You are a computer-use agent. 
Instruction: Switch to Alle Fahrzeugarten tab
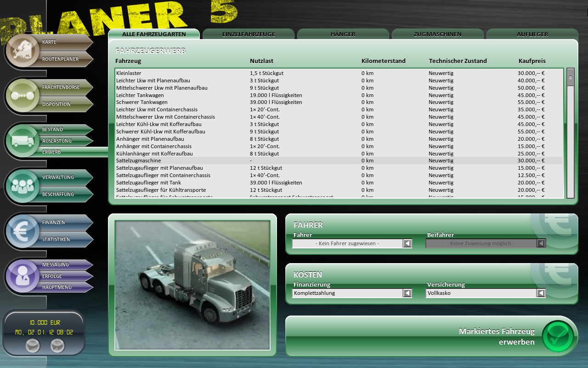tap(154, 34)
